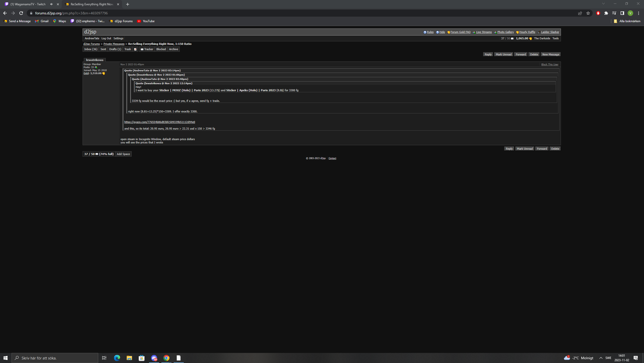Image resolution: width=644 pixels, height=363 pixels.
Task: Click Block This User link
Action: (550, 65)
